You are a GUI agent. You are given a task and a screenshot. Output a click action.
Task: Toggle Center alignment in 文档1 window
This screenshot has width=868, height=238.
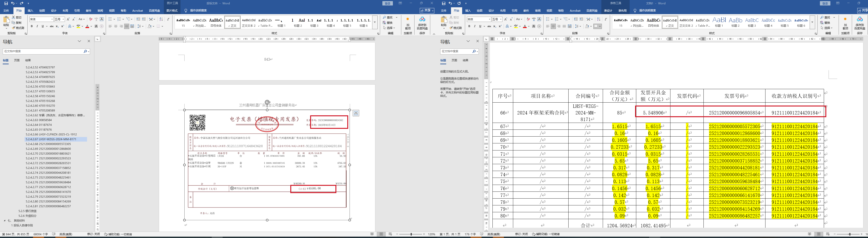coord(553,26)
